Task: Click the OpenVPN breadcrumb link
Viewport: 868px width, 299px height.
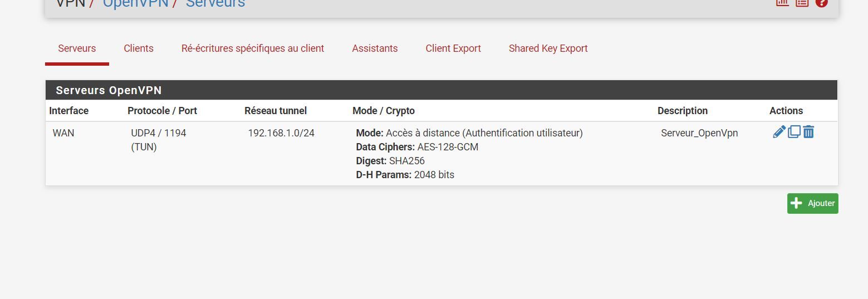Action: tap(135, 3)
